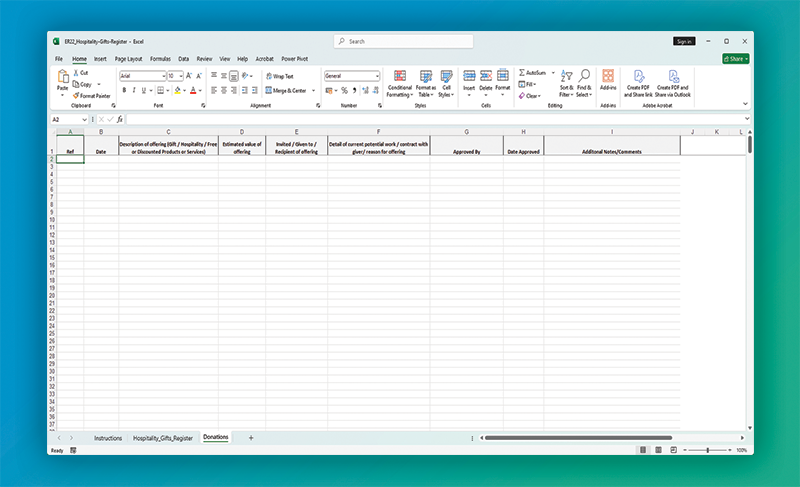Click the Sign in button
Image resolution: width=800 pixels, height=487 pixels.
(684, 41)
